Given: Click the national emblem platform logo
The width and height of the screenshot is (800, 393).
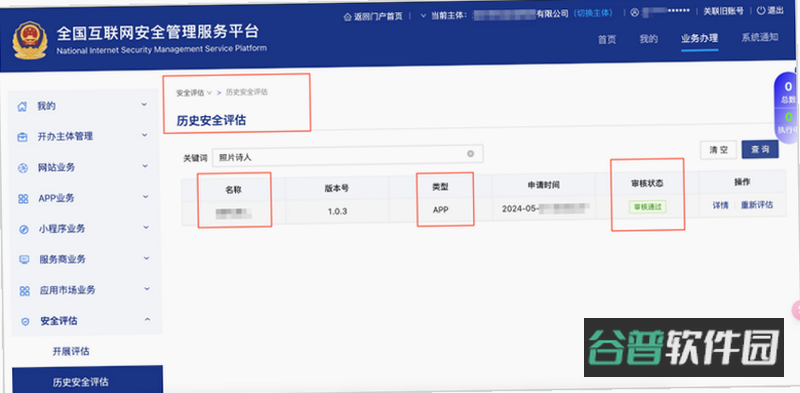Looking at the screenshot, I should 30,40.
